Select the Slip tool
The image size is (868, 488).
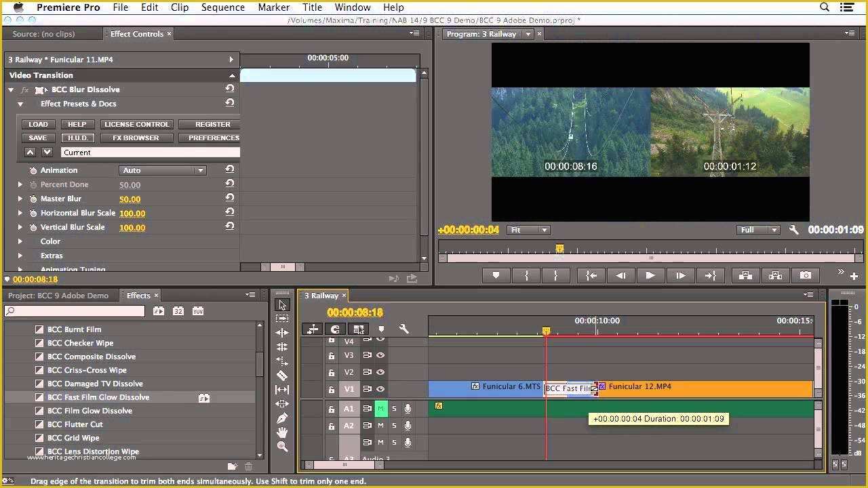click(282, 390)
